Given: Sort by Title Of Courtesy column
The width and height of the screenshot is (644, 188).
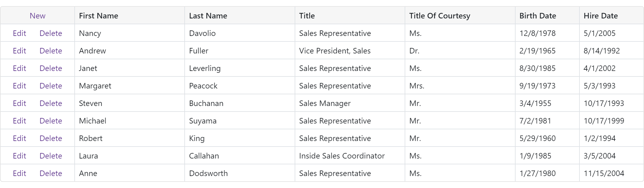Looking at the screenshot, I should click(440, 15).
